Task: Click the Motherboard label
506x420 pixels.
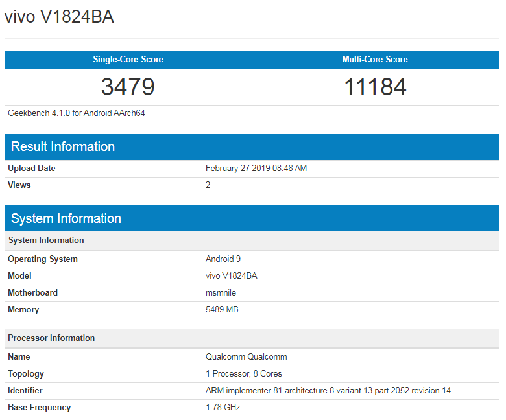Action: pyautogui.click(x=33, y=293)
